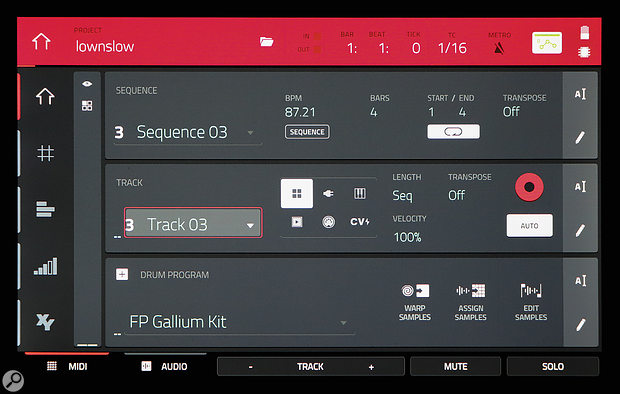This screenshot has height=394, width=620.
Task: Change the TC 1/16 timing correct value
Action: click(452, 48)
